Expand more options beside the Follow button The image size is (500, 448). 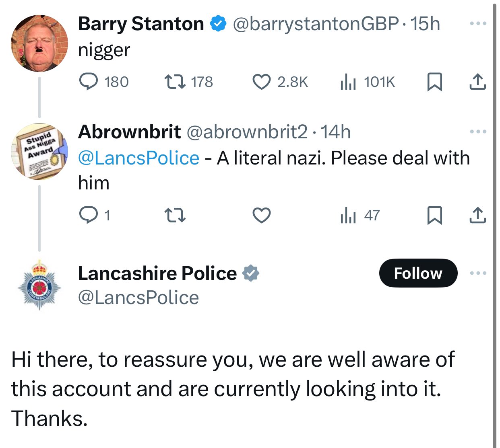(478, 273)
